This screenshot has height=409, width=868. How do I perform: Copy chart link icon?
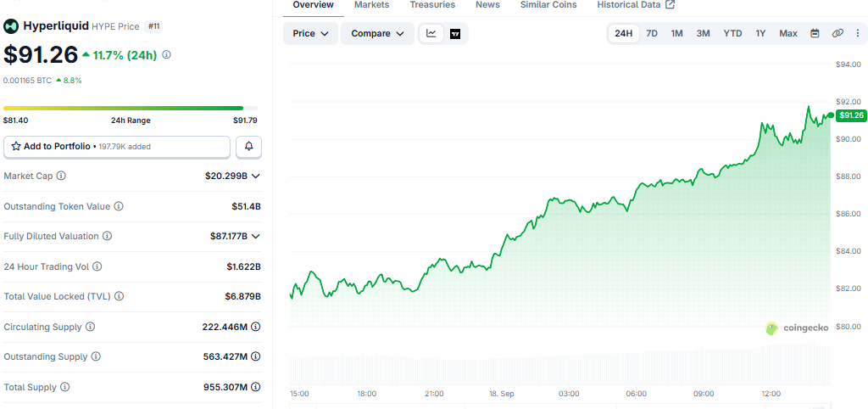point(837,33)
